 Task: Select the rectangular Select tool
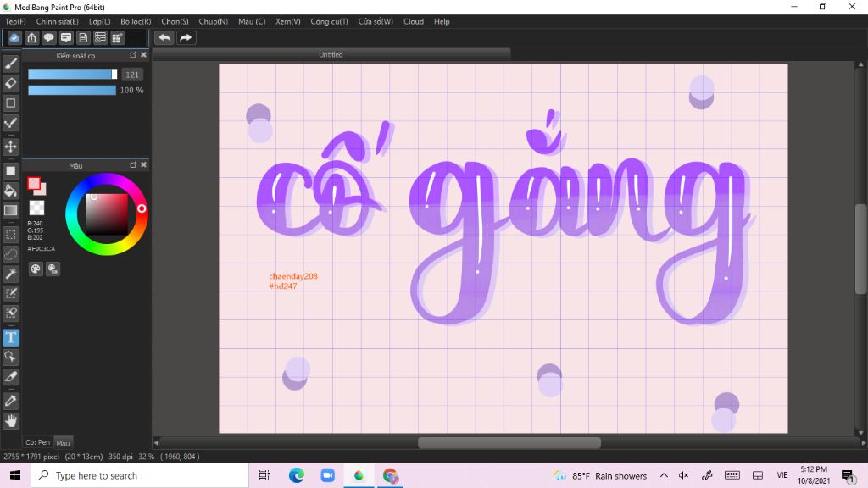(10, 235)
